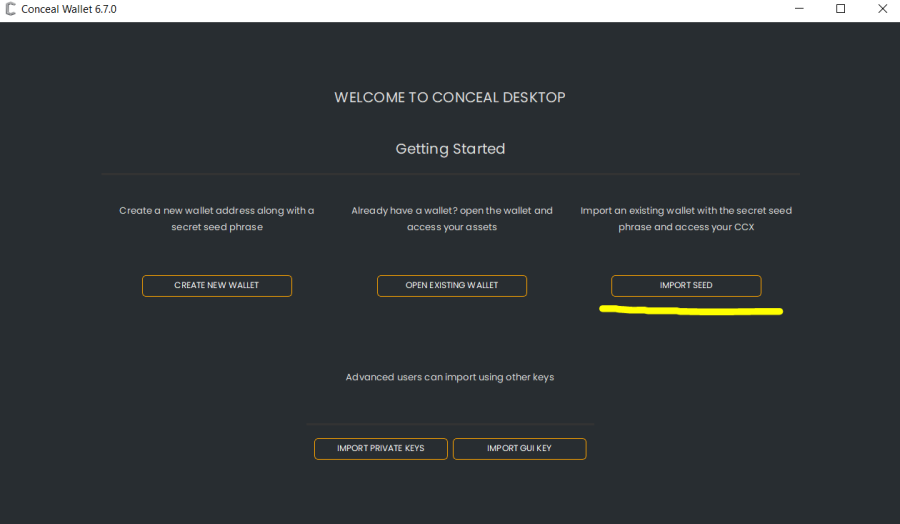Screen dimensions: 900x524
Task: Click the Conceal logo in the title bar
Action: (x=10, y=10)
